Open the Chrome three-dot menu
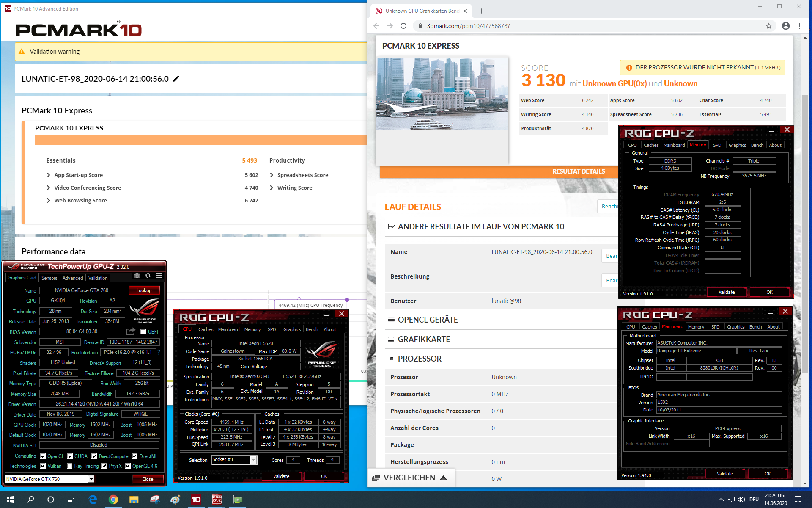 click(x=799, y=26)
